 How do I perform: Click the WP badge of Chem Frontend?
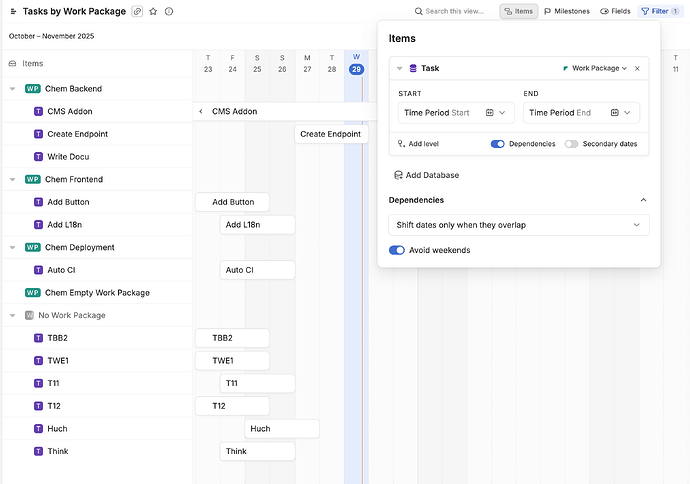(33, 180)
